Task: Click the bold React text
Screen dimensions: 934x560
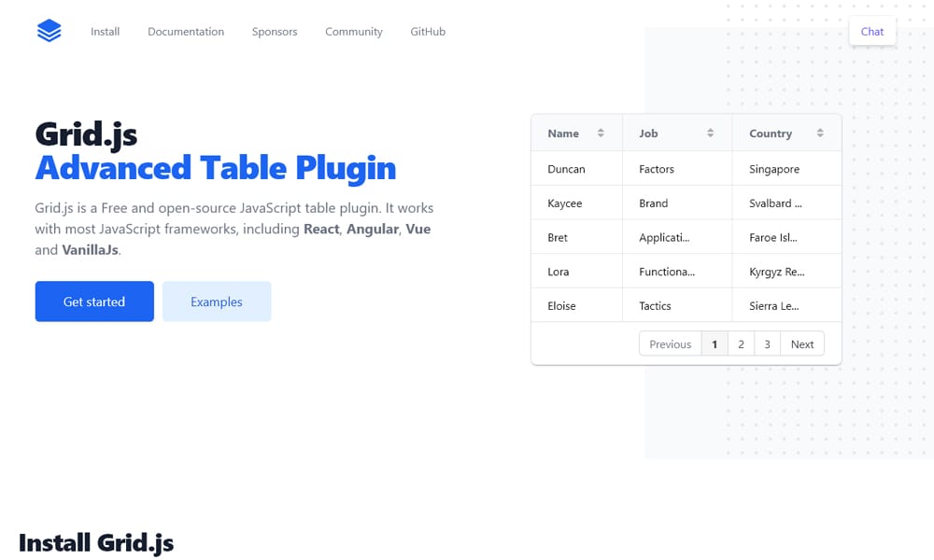Action: (321, 229)
